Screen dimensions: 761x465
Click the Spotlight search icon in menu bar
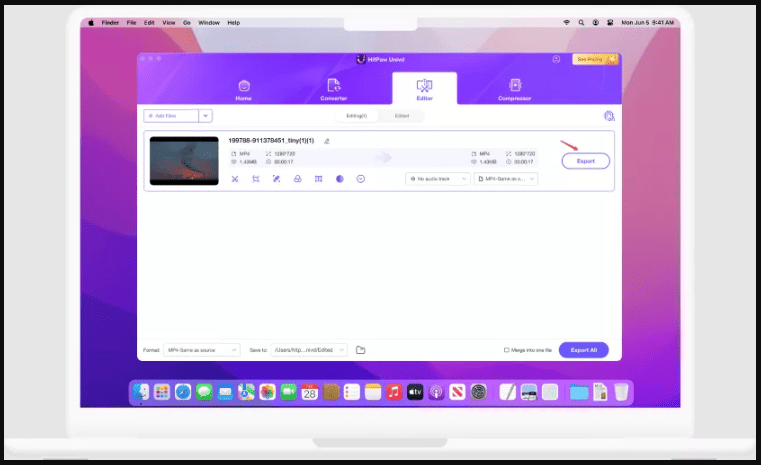pyautogui.click(x=581, y=23)
